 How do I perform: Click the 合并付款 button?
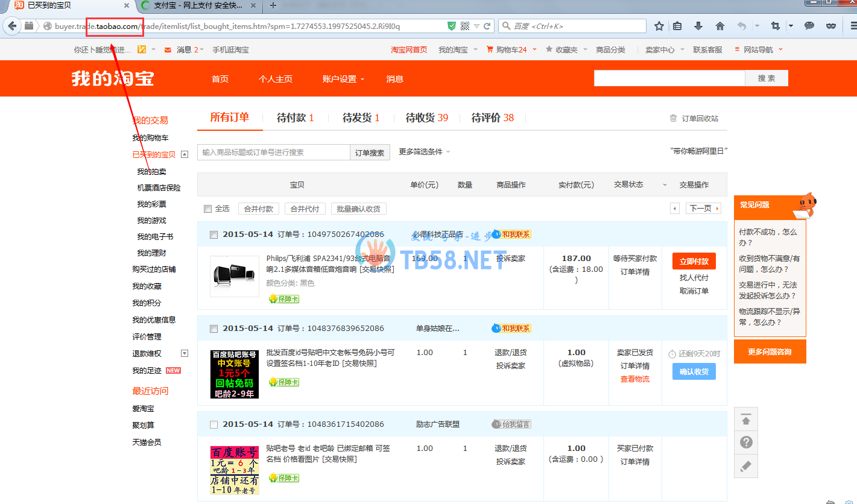point(259,209)
